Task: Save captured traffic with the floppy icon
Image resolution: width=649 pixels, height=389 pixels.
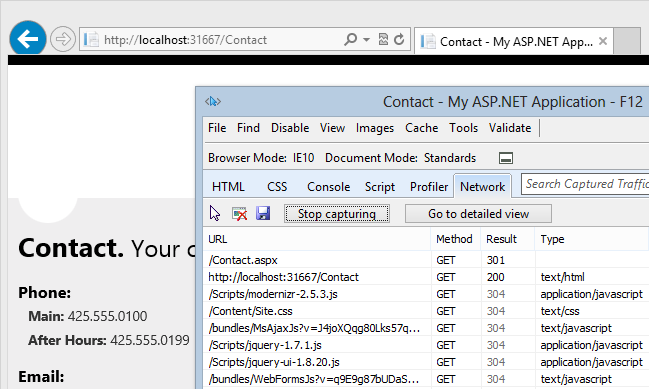Action: tap(263, 213)
